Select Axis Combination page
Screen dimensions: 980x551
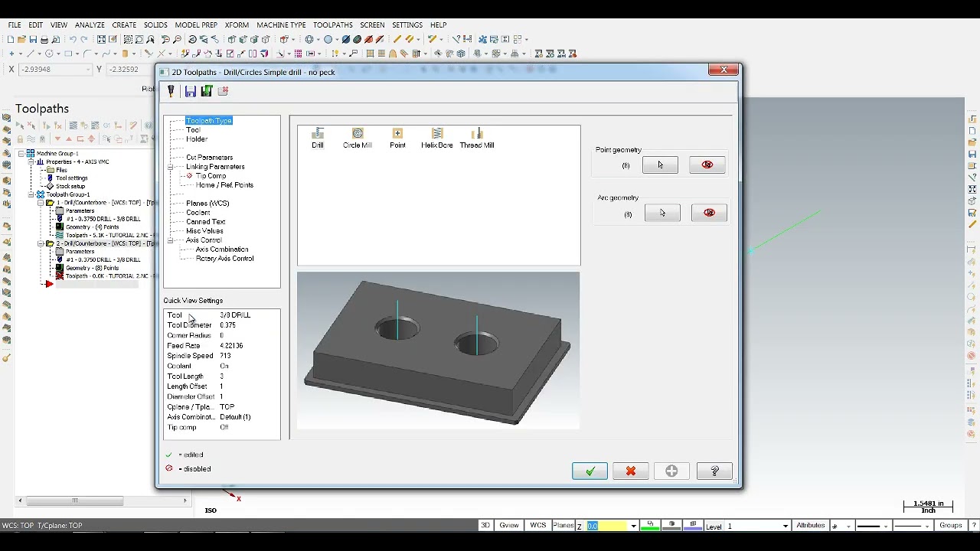pos(222,249)
